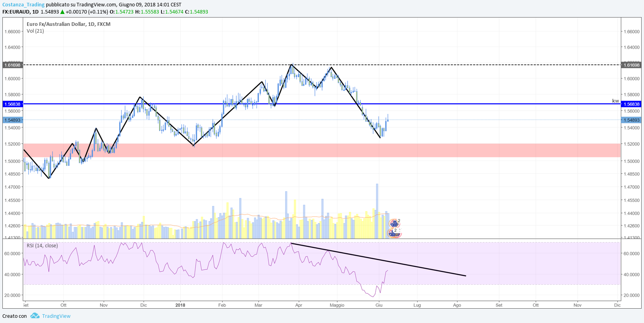Viewport: 644px width, 323px height.
Task: Click the 'Giu' month label on the time axis
Action: coord(379,305)
